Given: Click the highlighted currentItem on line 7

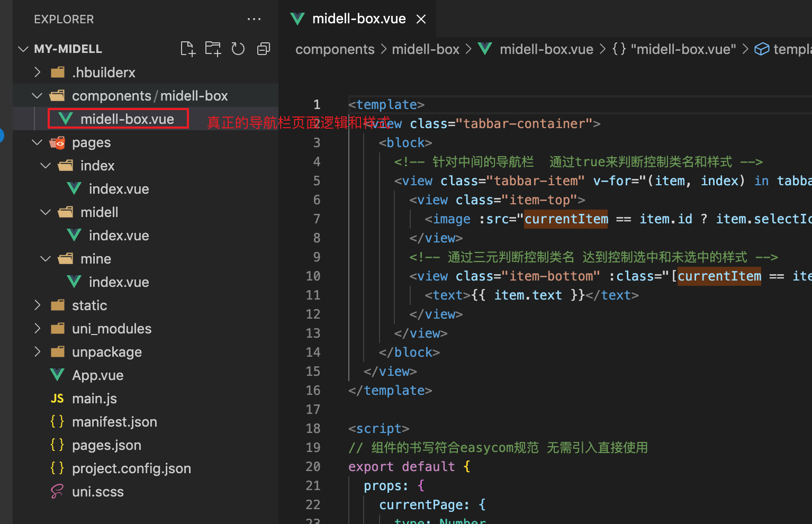Looking at the screenshot, I should click(566, 219).
